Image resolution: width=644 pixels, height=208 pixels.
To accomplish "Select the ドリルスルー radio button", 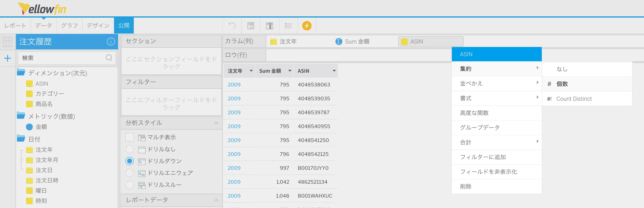I will pos(129,185).
